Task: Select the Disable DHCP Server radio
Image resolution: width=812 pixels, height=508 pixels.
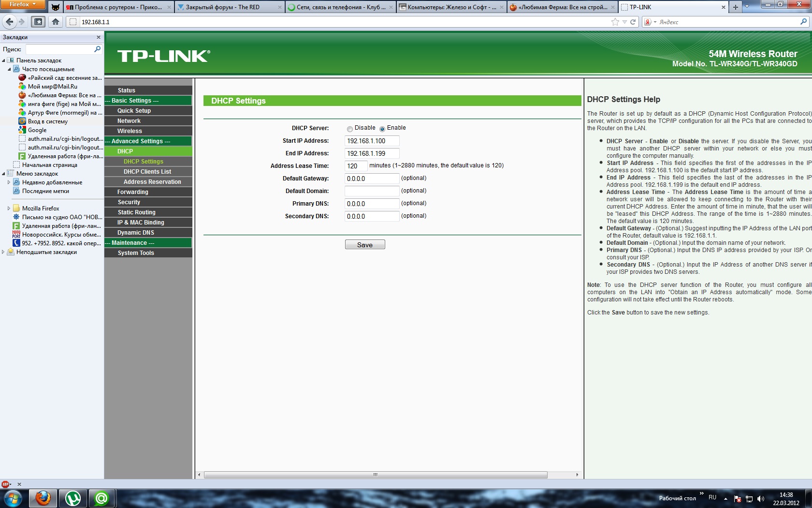Action: point(349,129)
